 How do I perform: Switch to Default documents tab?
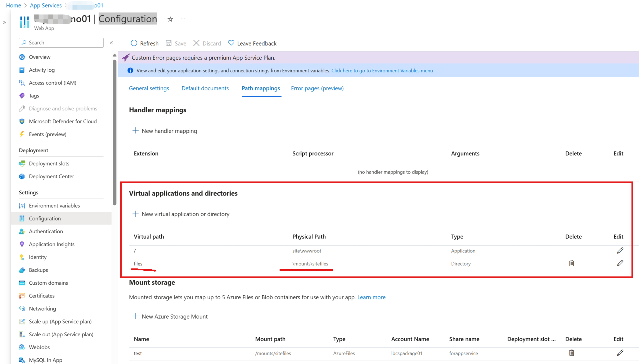click(x=205, y=88)
